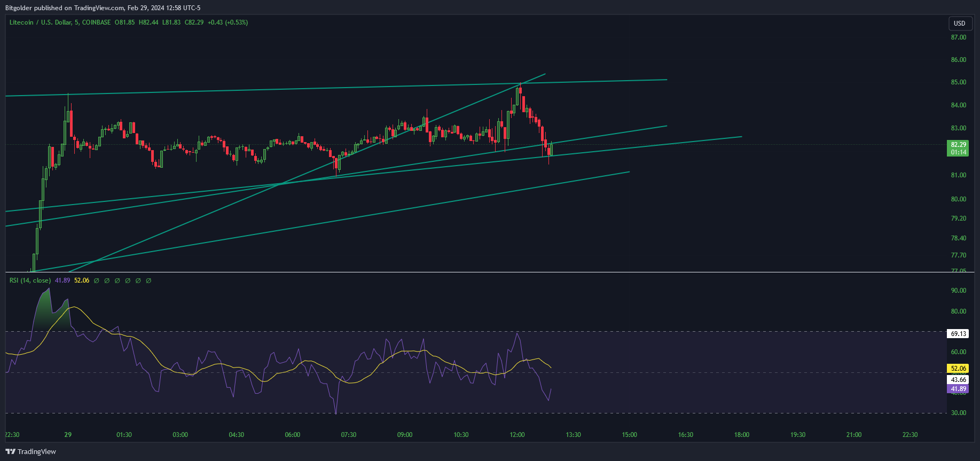Click the low price L81.83 value
980x461 pixels.
171,22
